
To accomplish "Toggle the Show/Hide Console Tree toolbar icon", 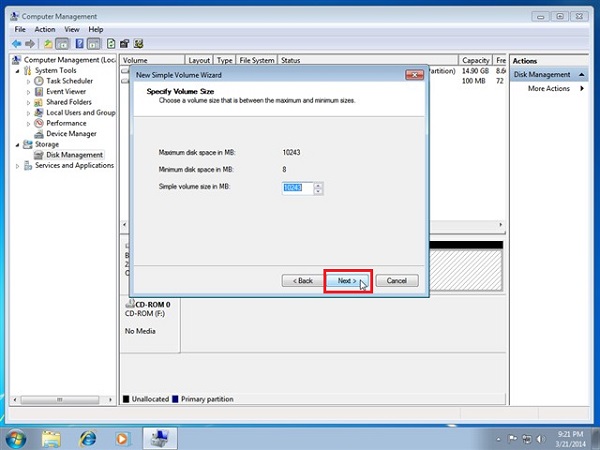I will pos(63,44).
